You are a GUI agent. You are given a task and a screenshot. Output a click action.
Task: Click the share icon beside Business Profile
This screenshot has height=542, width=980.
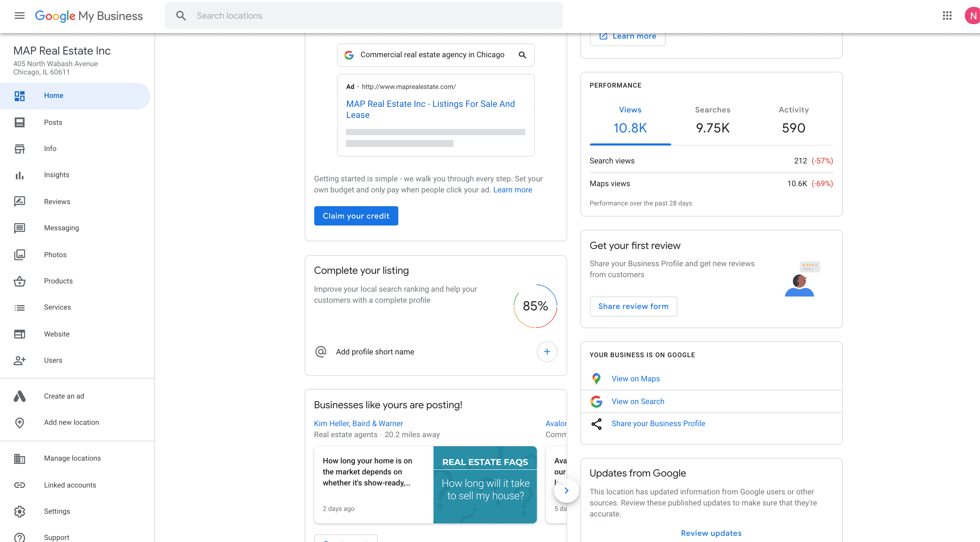coord(596,424)
